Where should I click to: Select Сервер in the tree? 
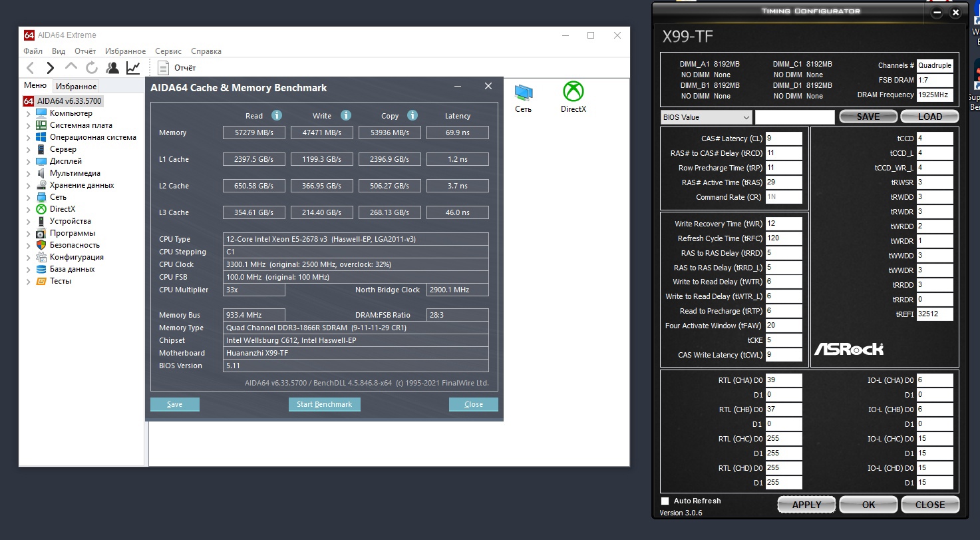pyautogui.click(x=63, y=149)
